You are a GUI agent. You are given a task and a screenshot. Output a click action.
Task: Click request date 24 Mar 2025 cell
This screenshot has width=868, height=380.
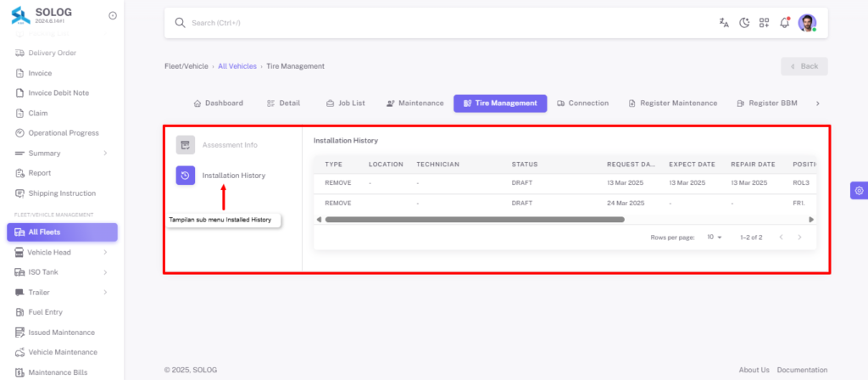[x=626, y=204]
